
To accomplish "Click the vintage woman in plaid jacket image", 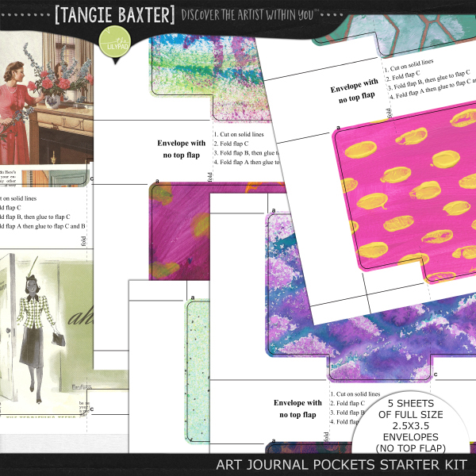I will coord(46,332).
